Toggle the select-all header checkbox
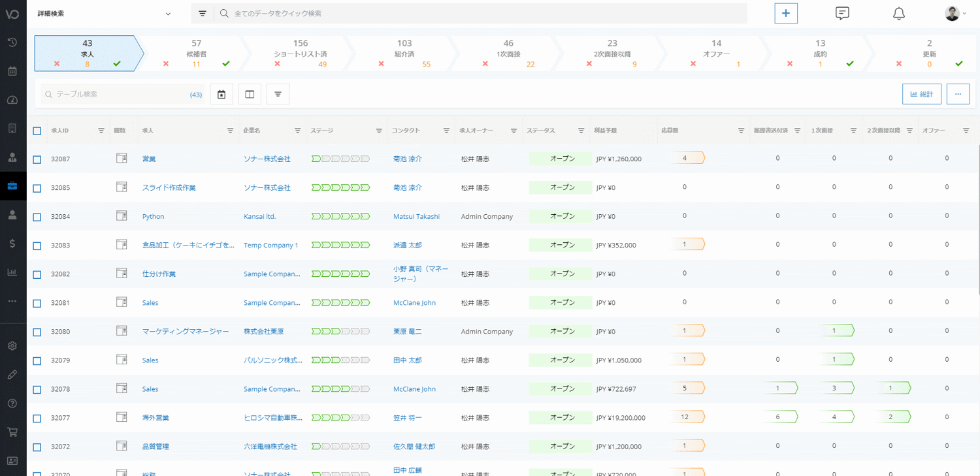 [37, 131]
